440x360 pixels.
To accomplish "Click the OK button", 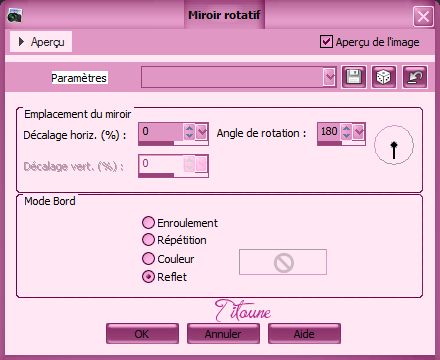I will (x=142, y=333).
